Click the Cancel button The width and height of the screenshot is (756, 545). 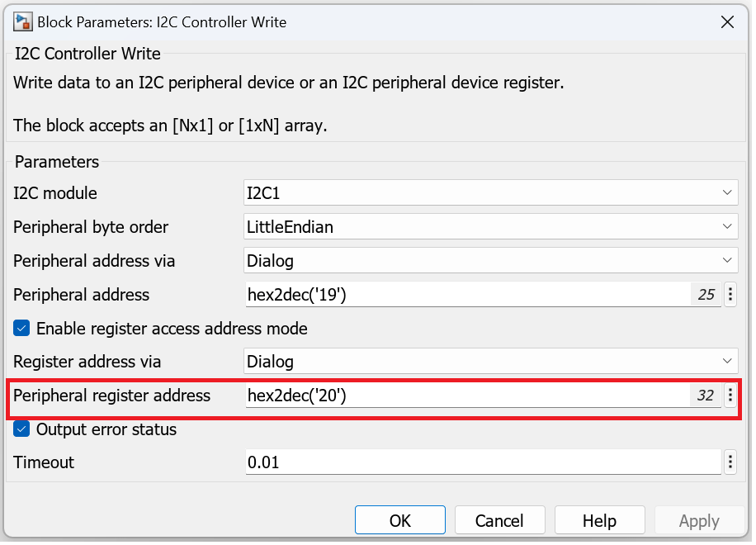point(499,519)
